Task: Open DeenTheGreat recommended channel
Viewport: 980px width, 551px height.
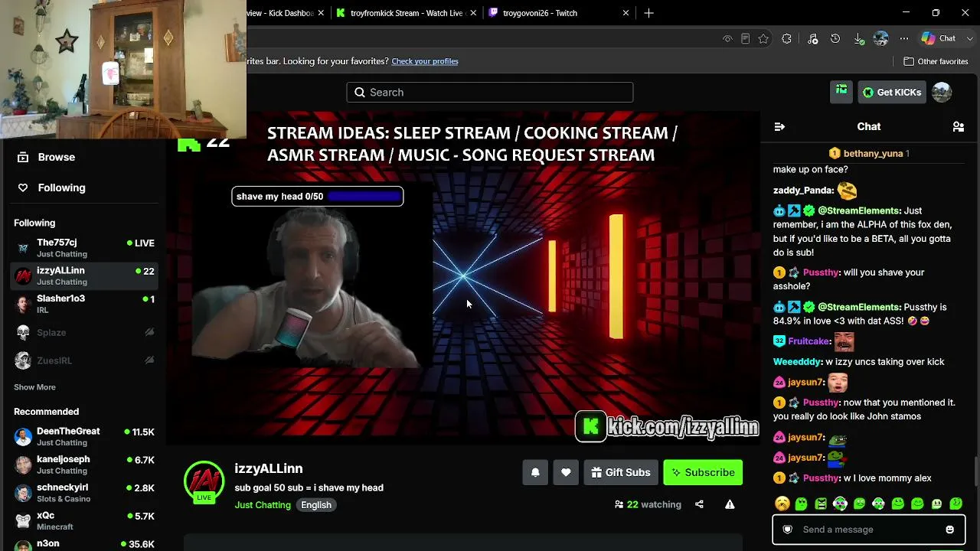Action: [84, 436]
